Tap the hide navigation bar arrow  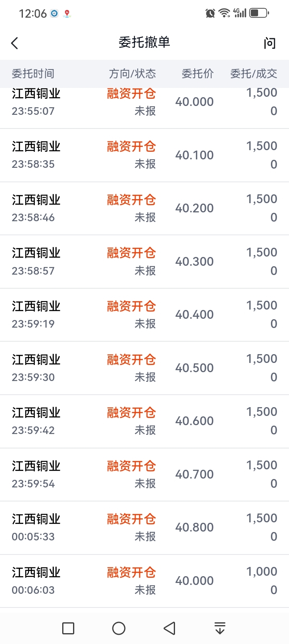point(220,628)
